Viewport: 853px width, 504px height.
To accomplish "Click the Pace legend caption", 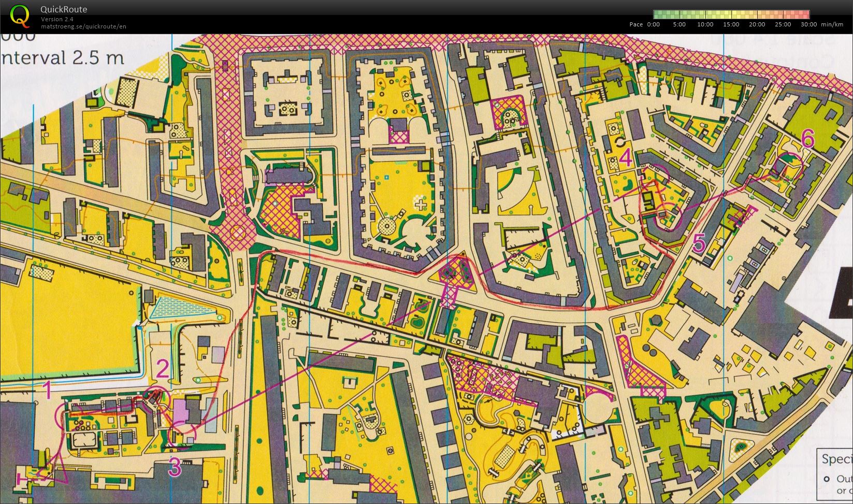I will point(637,24).
